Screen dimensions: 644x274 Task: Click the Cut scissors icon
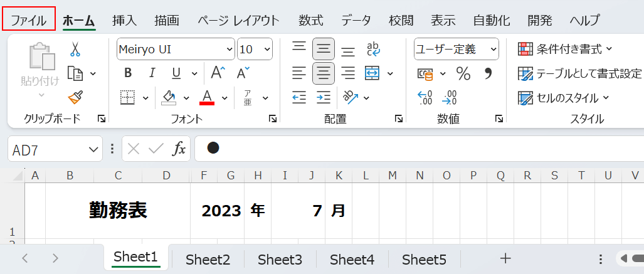pos(75,49)
